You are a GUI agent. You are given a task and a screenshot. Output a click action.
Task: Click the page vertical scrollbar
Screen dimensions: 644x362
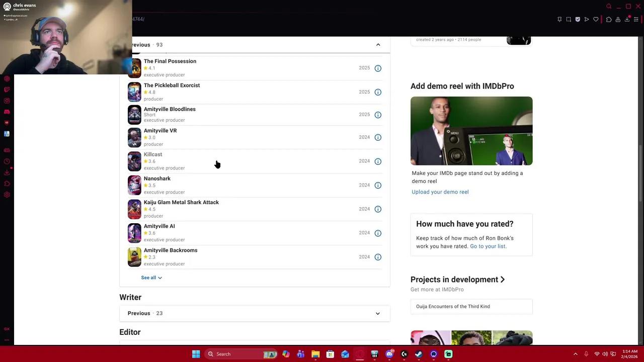tap(641, 173)
